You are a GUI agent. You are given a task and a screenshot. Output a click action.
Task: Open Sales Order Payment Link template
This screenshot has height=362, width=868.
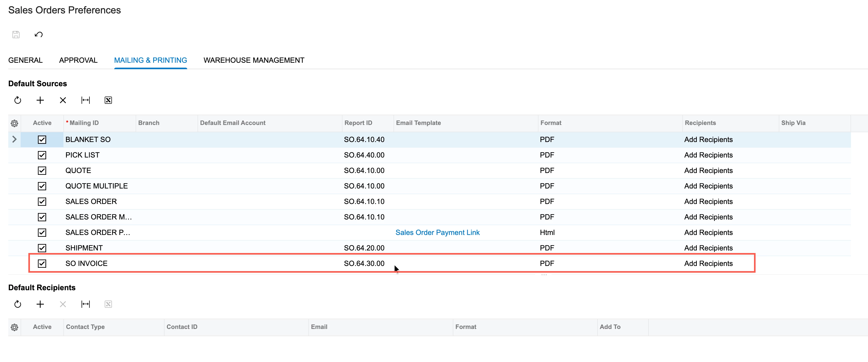[437, 232]
